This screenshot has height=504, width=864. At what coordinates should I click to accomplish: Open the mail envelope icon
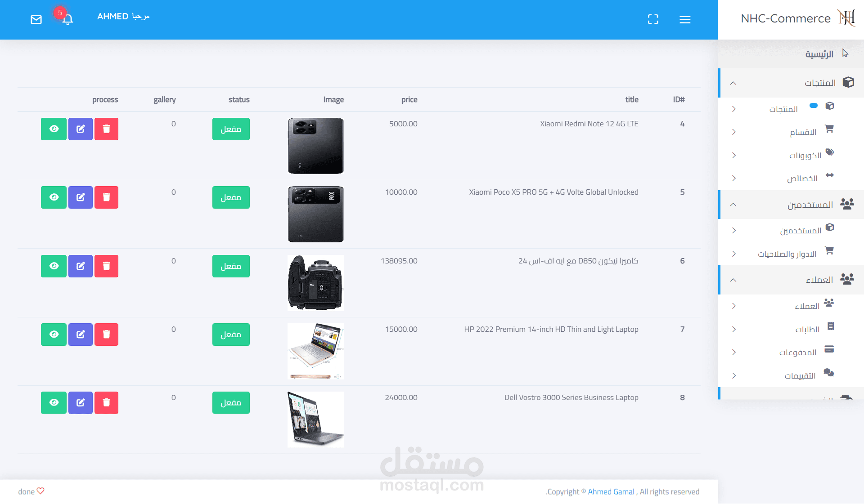[x=36, y=19]
